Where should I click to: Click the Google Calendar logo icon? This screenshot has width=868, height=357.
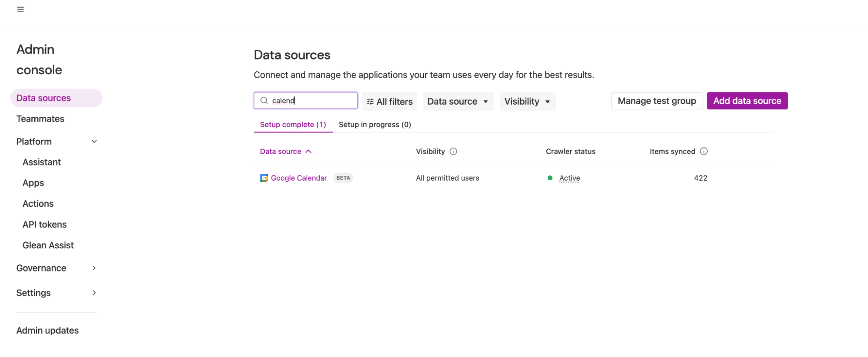(x=264, y=178)
